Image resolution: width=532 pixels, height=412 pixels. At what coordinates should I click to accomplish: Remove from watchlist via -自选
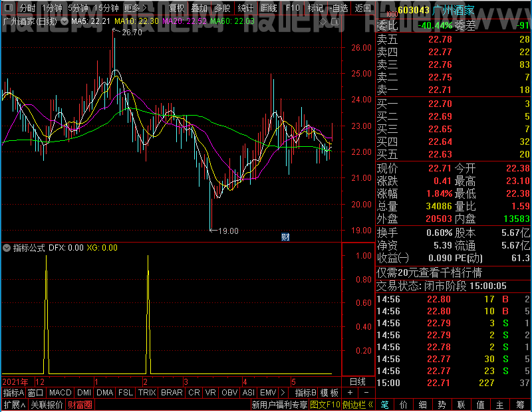(x=338, y=8)
